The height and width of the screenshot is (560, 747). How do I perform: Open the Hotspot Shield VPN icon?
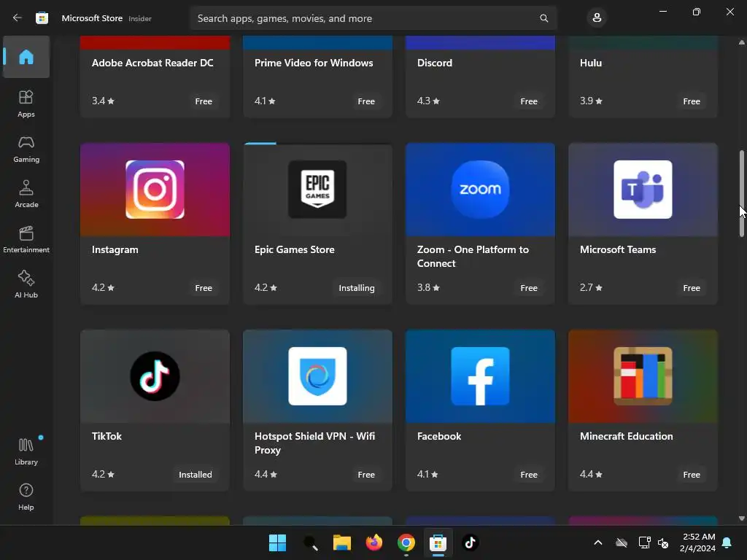click(x=317, y=376)
